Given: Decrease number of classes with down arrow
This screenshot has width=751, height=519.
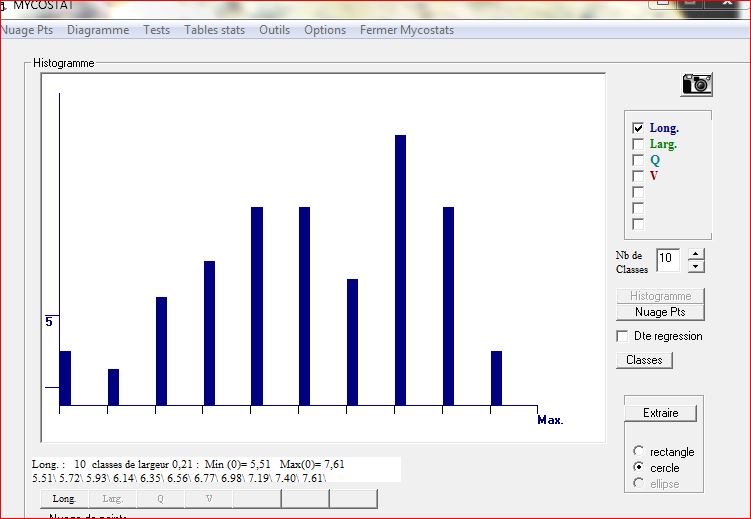Looking at the screenshot, I should (x=697, y=266).
